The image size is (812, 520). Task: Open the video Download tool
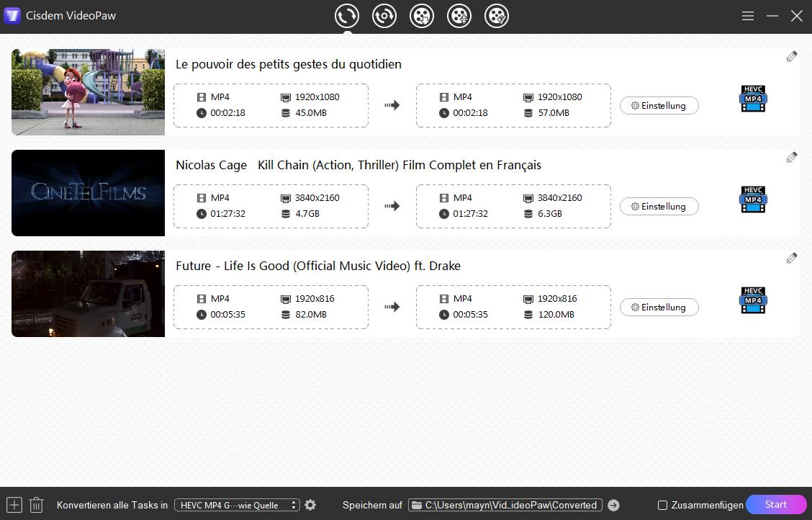point(422,15)
